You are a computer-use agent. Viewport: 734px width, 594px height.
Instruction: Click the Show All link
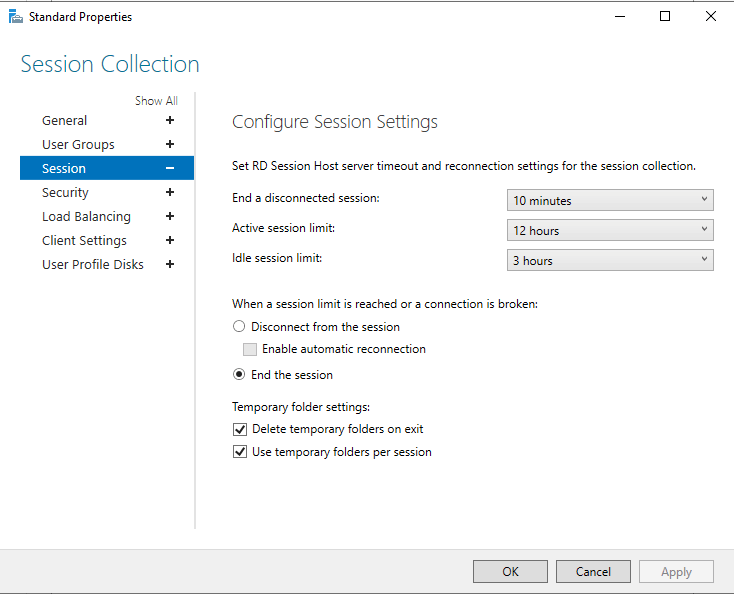[x=156, y=101]
